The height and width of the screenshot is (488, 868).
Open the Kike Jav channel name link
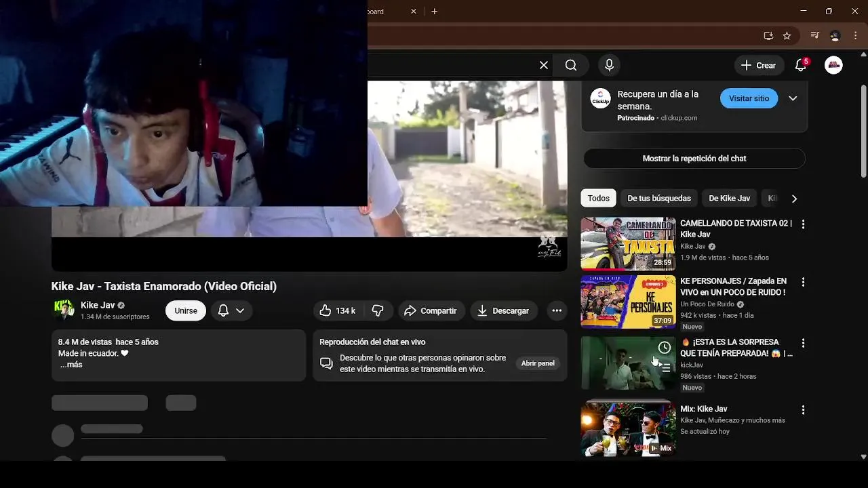point(98,305)
